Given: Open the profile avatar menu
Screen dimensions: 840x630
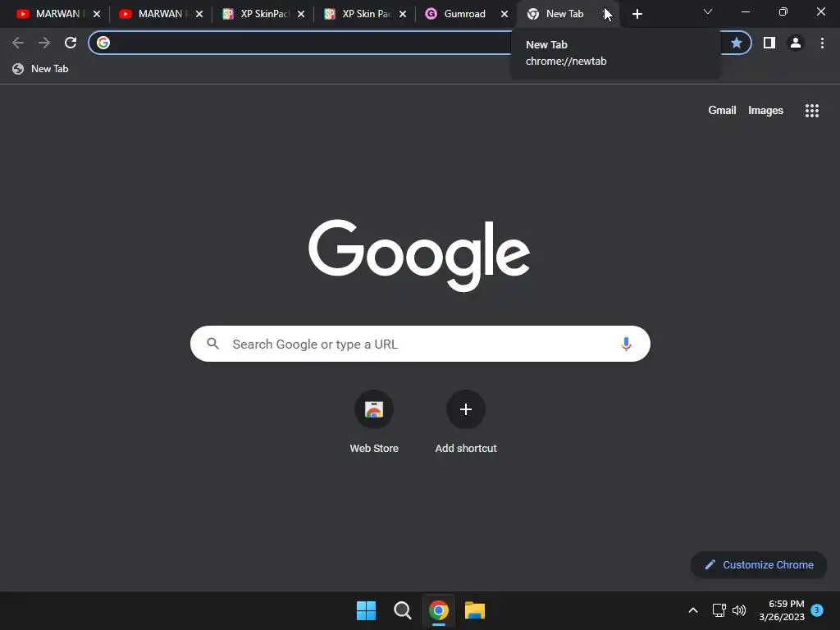Looking at the screenshot, I should pyautogui.click(x=796, y=43).
